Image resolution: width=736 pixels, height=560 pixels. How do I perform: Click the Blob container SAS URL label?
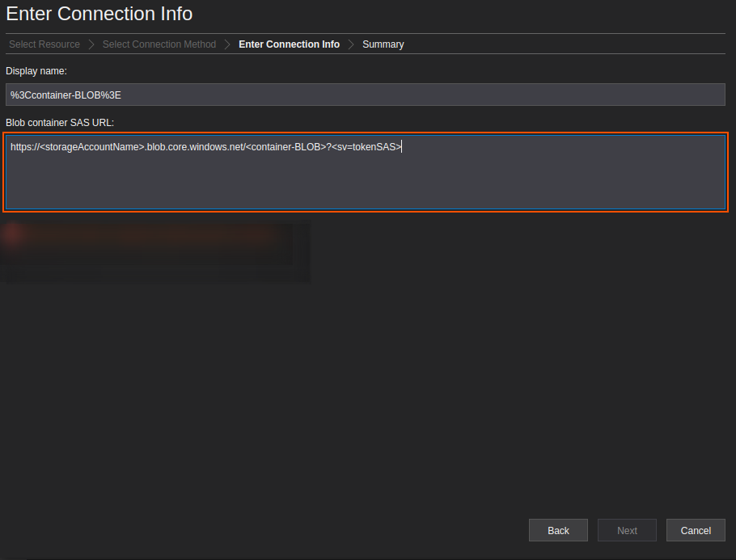pos(60,123)
